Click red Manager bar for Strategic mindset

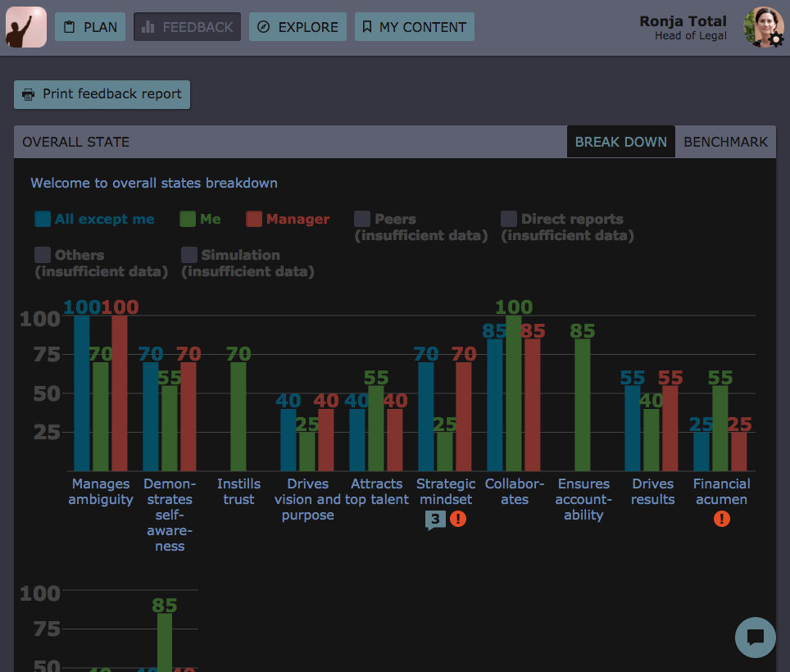pos(464,416)
